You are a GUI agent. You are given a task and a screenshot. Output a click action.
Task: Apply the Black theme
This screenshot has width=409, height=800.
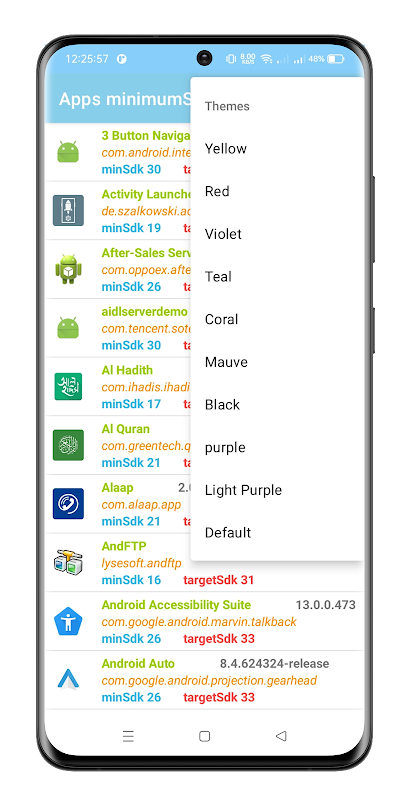point(277,405)
